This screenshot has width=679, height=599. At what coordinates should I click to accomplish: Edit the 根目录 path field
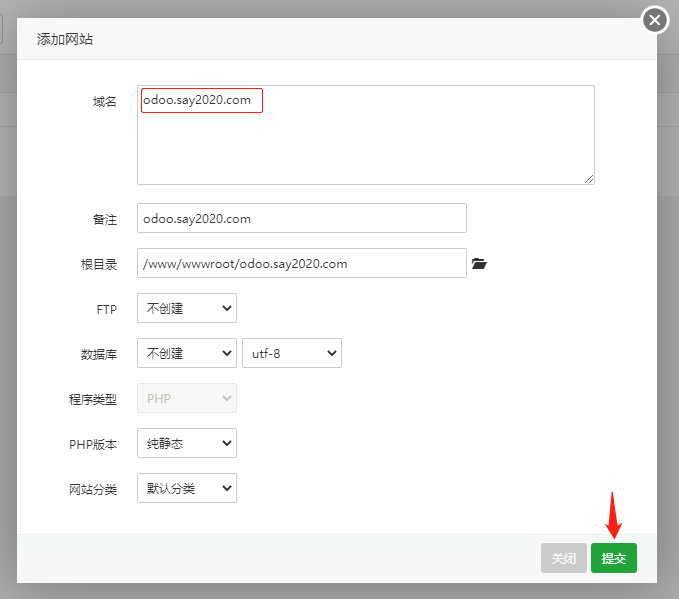click(302, 263)
